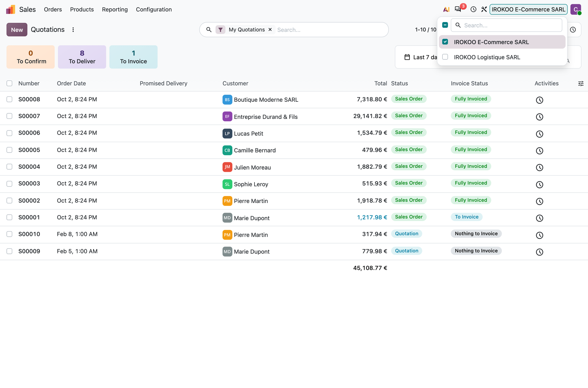Open the activities clock icon in navbar

click(473, 9)
